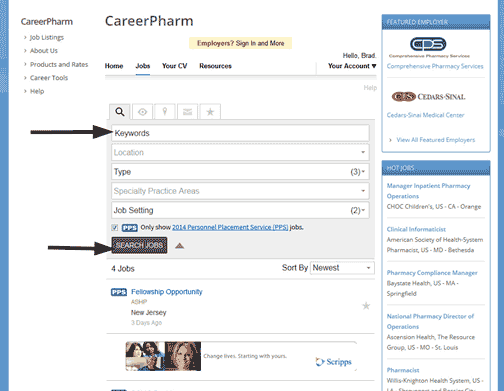Viewport: 504px width, 391px height.
Task: Open the Location dropdown
Action: point(240,152)
